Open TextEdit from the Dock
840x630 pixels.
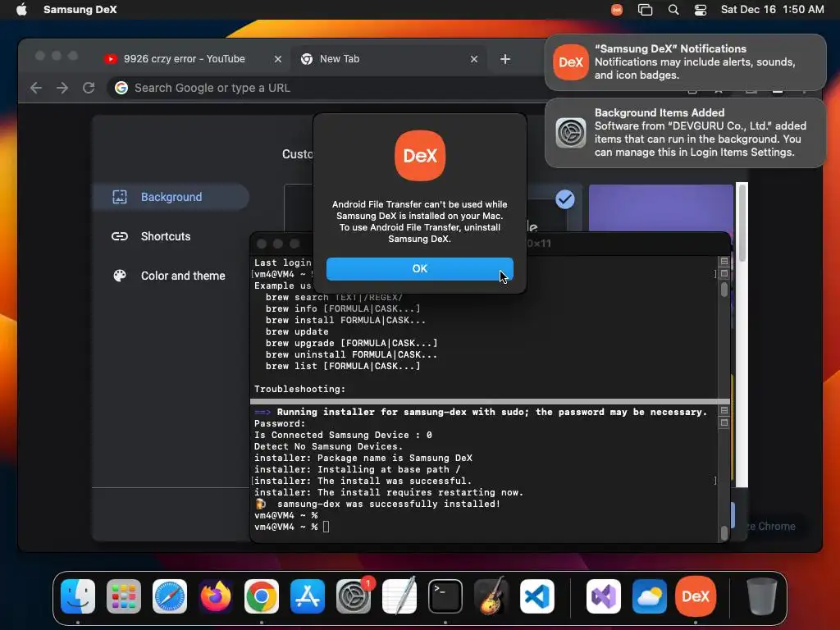click(x=399, y=596)
